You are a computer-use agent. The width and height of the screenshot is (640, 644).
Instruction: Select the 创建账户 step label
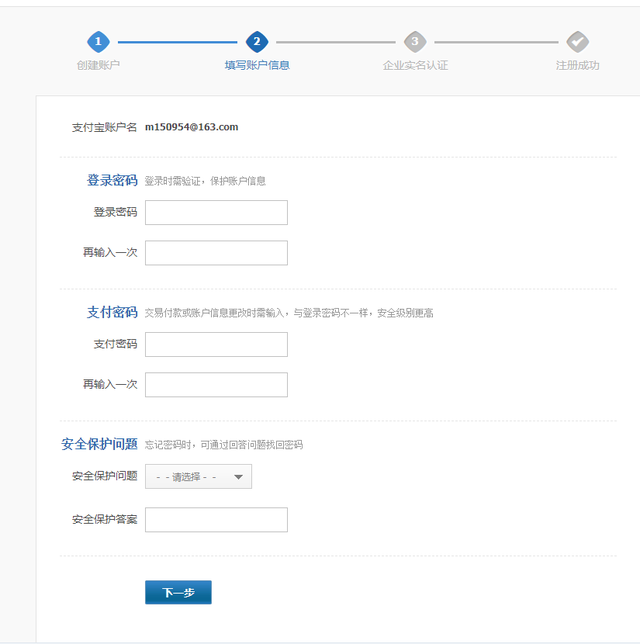tap(97, 65)
